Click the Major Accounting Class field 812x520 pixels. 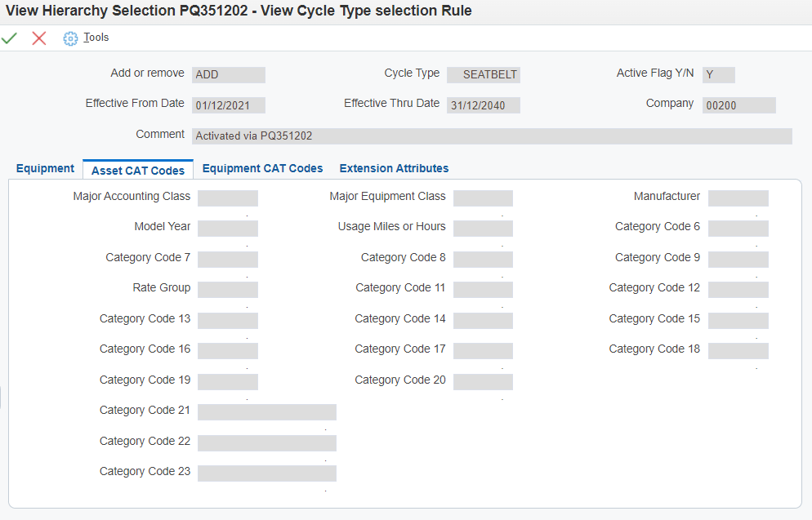point(228,198)
